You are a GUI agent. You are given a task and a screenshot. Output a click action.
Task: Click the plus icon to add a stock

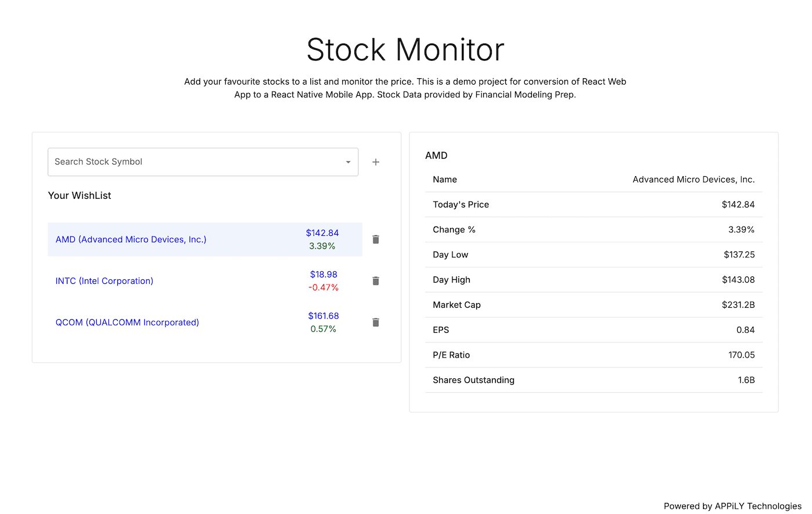click(x=375, y=162)
